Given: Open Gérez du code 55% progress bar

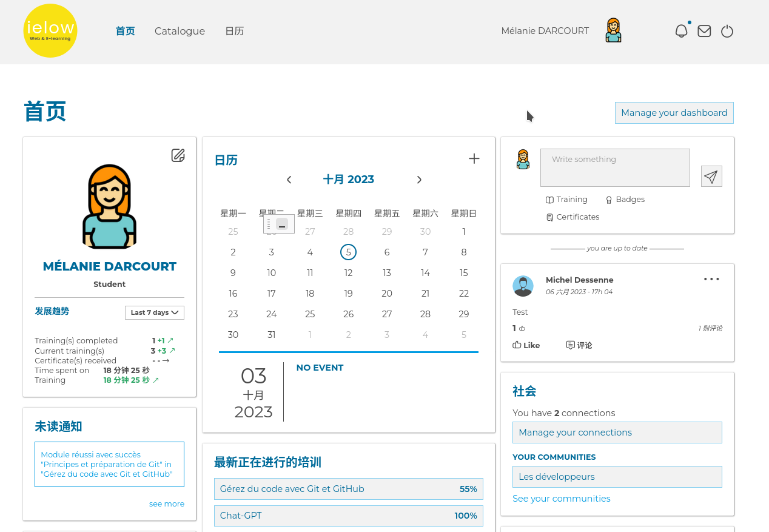Looking at the screenshot, I should 348,489.
